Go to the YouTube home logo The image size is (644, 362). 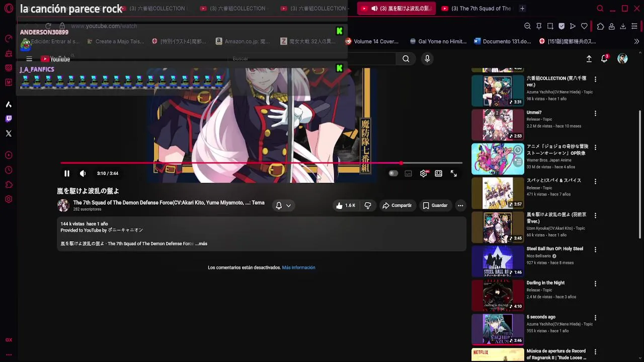click(55, 59)
